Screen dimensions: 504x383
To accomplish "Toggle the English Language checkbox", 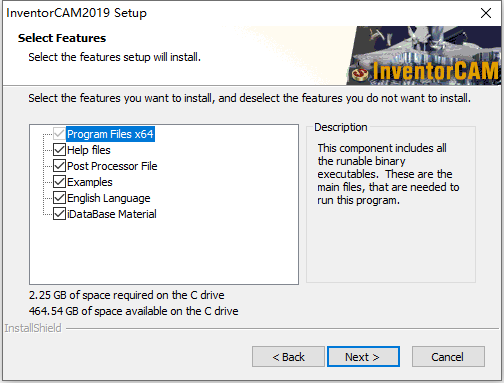I will [59, 198].
